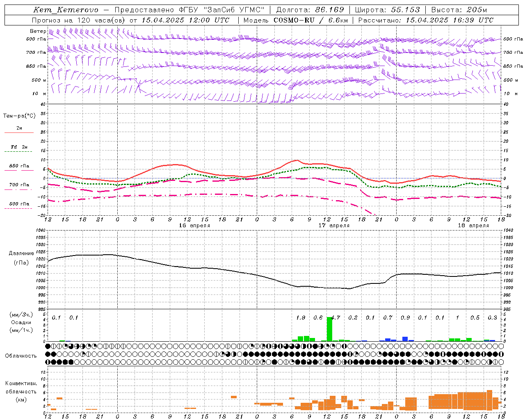Image resolution: width=525 pixels, height=420 pixels.
Task: Click the tallest green precipitation bar
Action: tap(329, 329)
